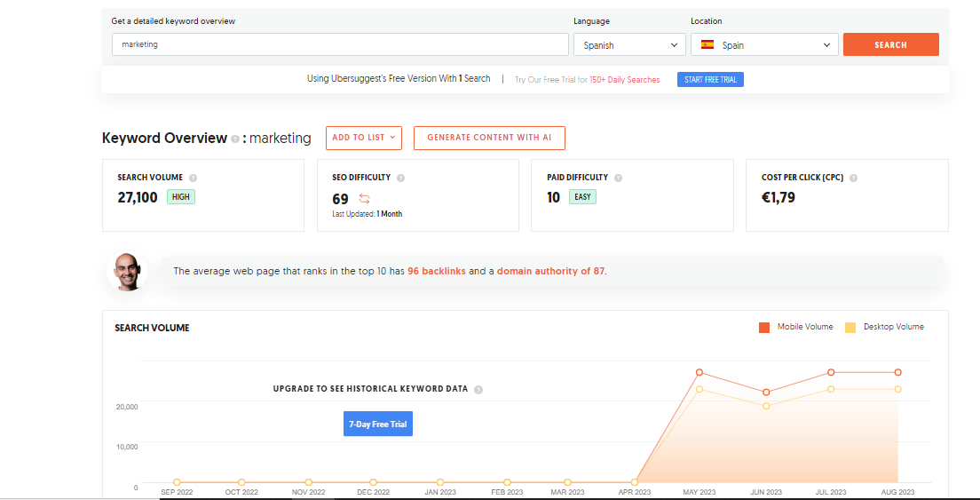
Task: Click the Spain flag icon
Action: point(707,44)
